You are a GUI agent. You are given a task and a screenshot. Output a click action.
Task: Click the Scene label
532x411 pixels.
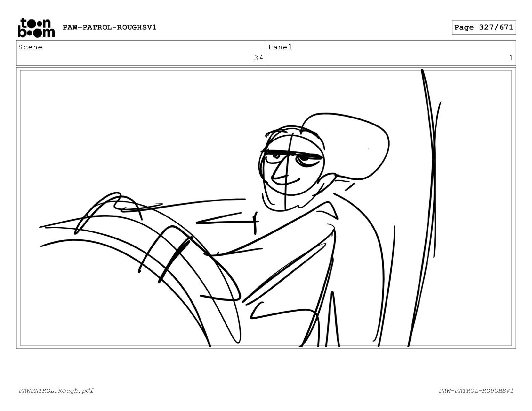pyautogui.click(x=31, y=47)
